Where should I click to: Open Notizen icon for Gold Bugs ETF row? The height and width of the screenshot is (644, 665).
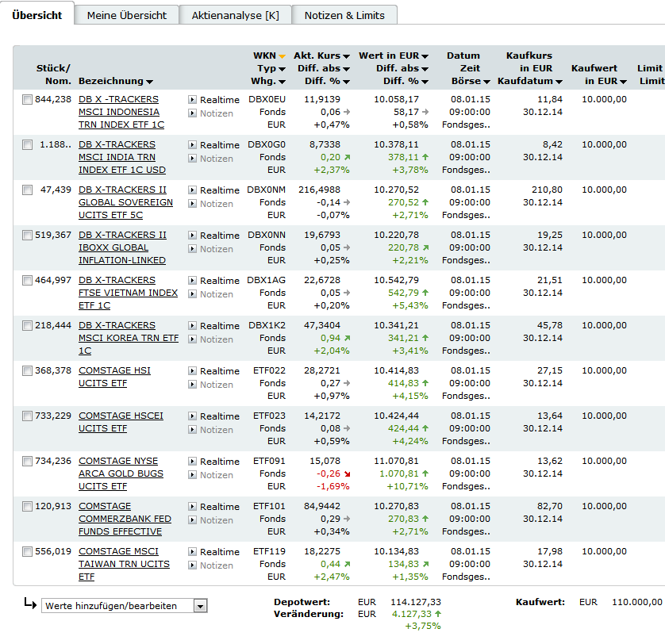click(x=192, y=475)
